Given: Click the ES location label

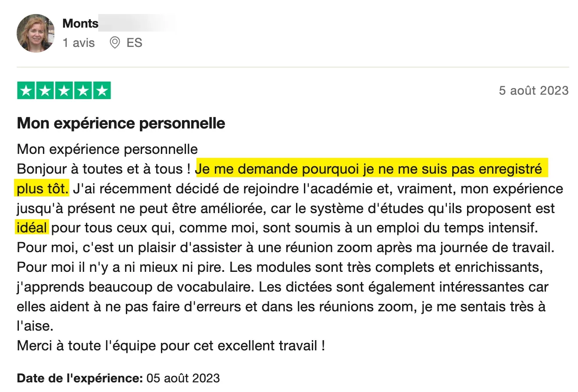Looking at the screenshot, I should (x=135, y=43).
